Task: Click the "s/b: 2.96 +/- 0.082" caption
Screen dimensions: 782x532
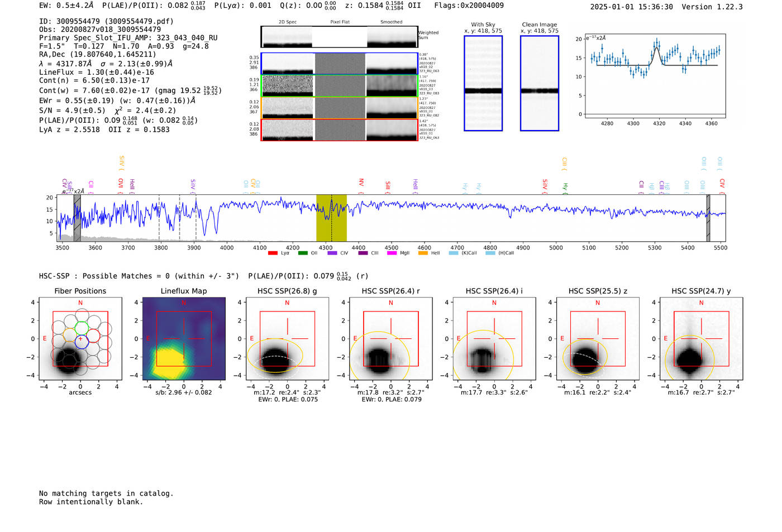Action: click(x=184, y=392)
